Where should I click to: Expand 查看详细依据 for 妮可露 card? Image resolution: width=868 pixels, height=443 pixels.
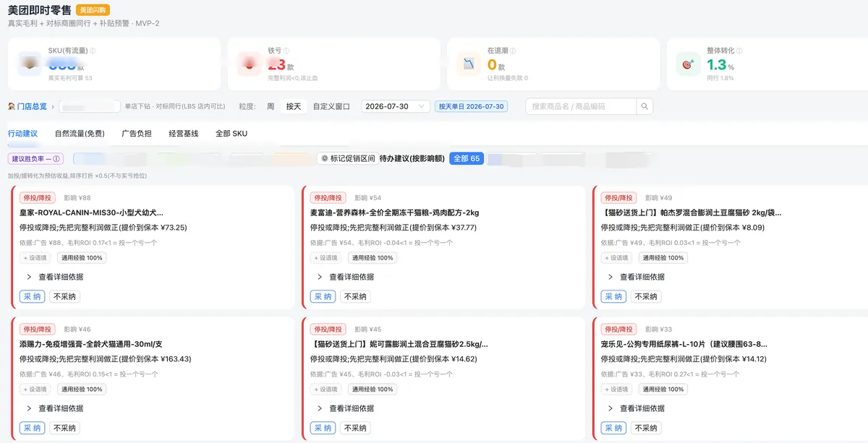coord(346,408)
